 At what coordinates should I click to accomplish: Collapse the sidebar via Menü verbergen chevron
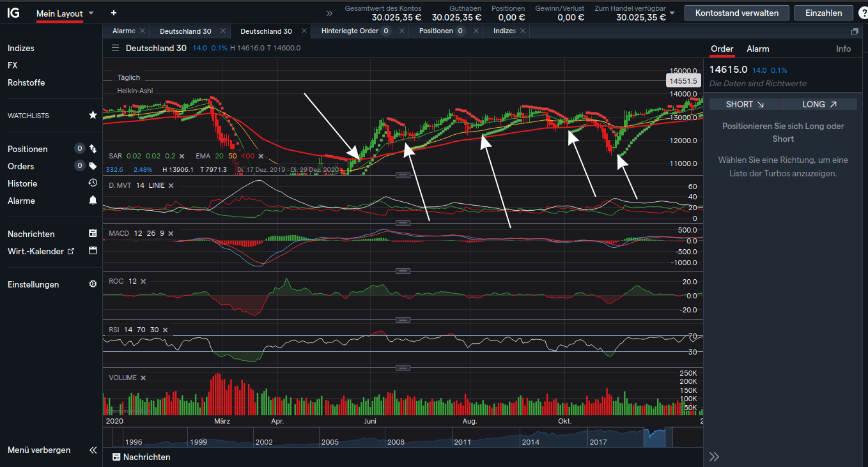click(93, 450)
